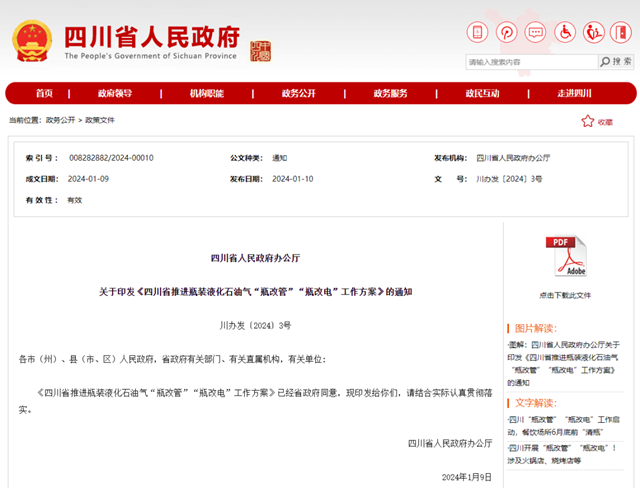Select 公文种类 value 通知
Viewport: 640px width, 488px height.
(280, 158)
